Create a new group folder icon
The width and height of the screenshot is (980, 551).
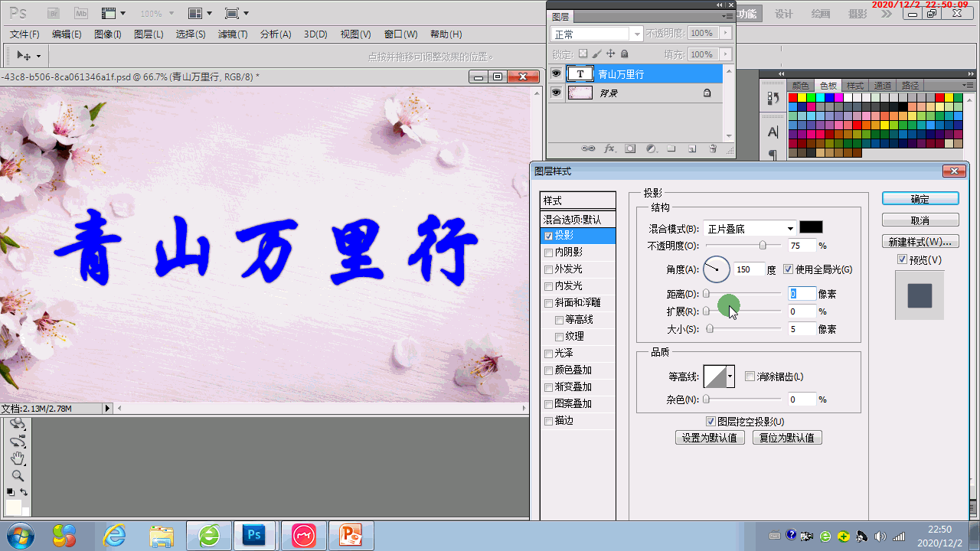[671, 148]
